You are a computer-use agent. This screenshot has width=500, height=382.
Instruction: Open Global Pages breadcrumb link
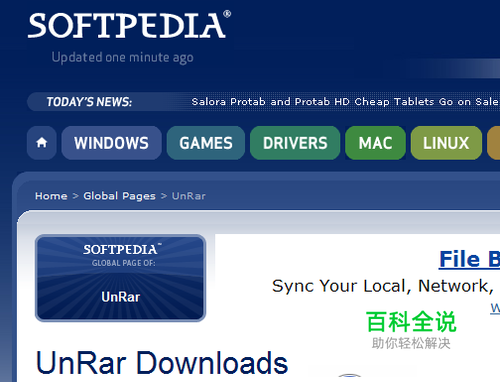(x=119, y=196)
